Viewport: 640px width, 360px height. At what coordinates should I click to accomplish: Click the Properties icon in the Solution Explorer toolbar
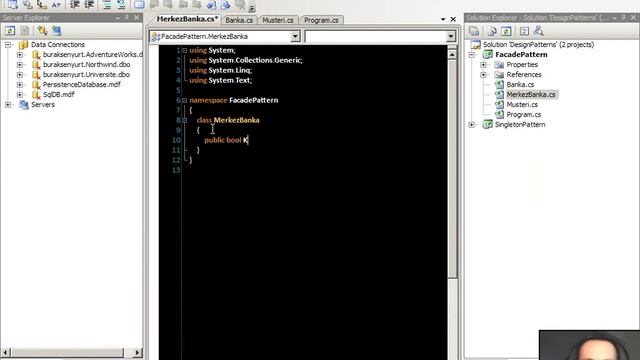pyautogui.click(x=474, y=31)
